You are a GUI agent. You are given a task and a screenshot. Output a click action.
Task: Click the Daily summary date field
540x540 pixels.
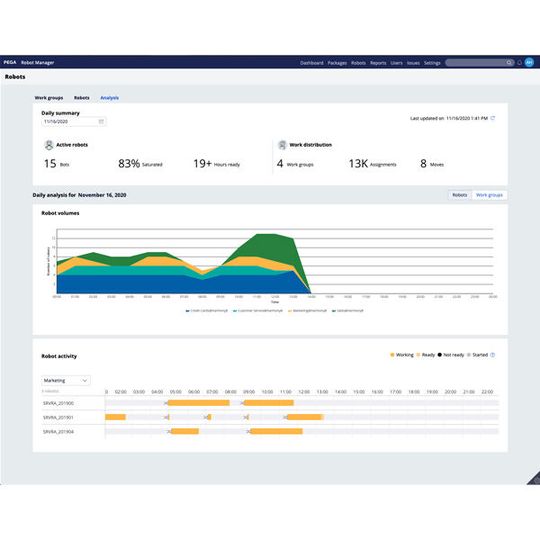(x=74, y=122)
